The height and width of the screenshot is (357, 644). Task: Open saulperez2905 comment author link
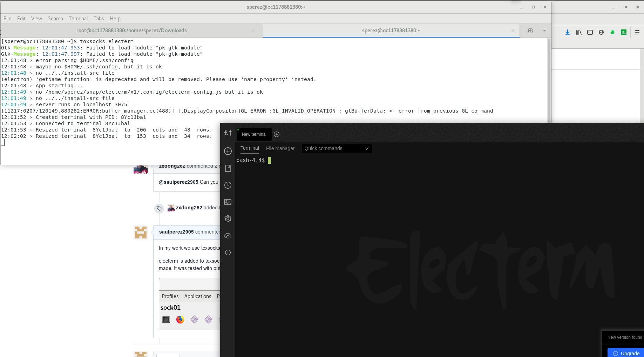(176, 232)
